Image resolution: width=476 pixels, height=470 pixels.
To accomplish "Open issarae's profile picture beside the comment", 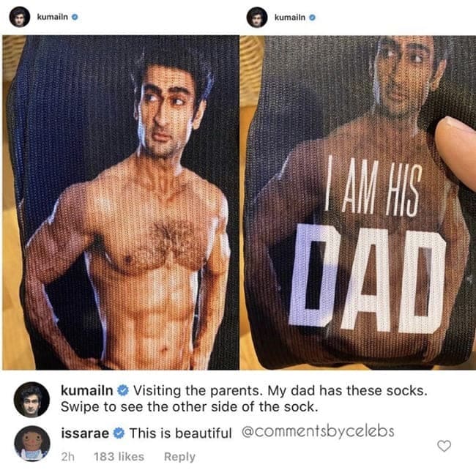I will click(32, 444).
